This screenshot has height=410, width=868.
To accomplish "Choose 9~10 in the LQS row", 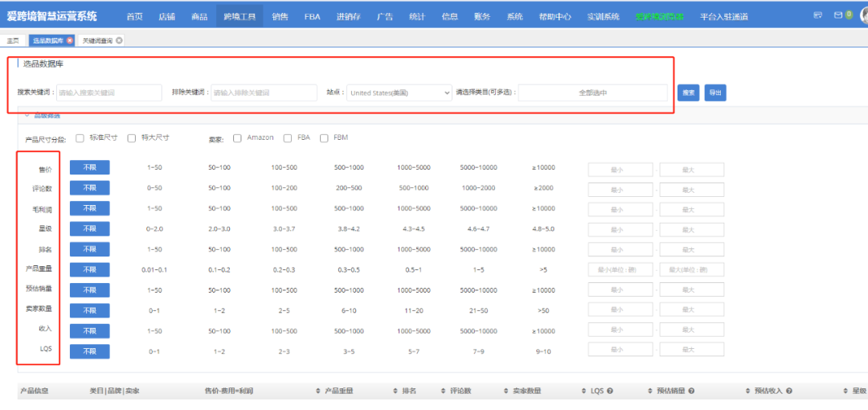I will tap(543, 351).
